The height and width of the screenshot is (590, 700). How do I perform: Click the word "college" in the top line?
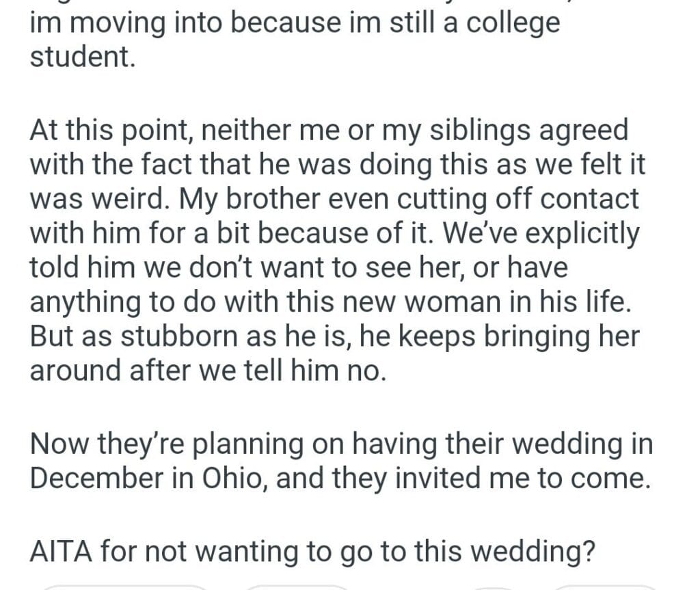tap(510, 23)
